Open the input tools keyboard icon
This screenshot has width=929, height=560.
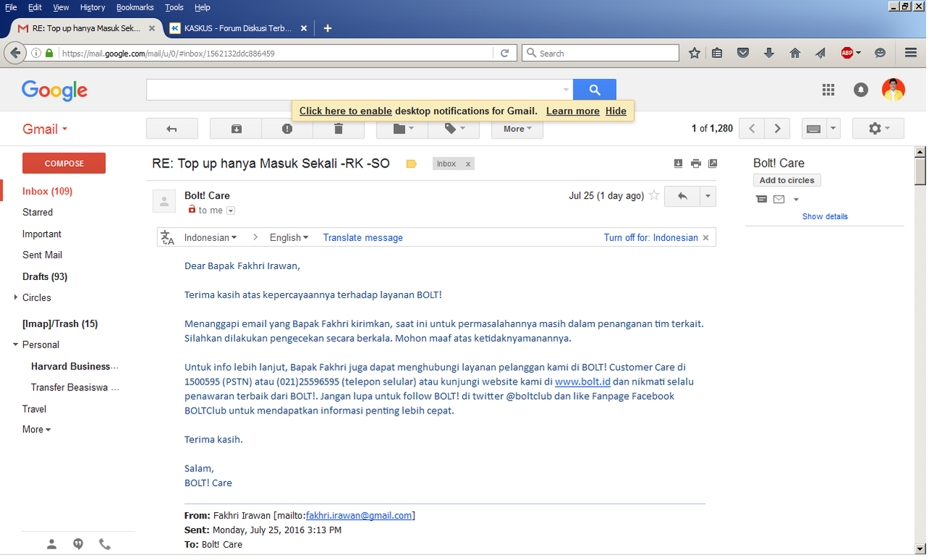814,128
